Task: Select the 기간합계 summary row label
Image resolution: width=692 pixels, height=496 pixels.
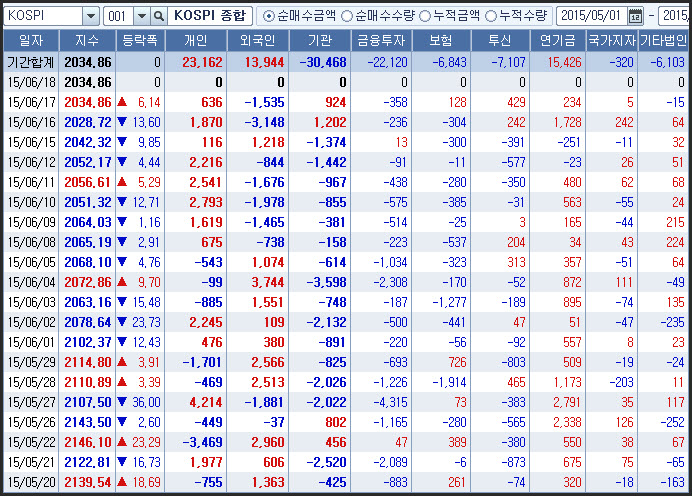Action: coord(30,62)
